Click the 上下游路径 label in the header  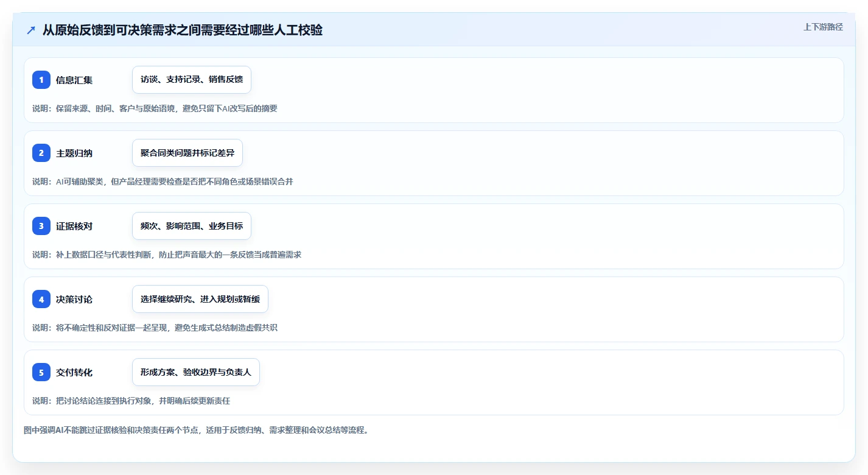(x=823, y=27)
